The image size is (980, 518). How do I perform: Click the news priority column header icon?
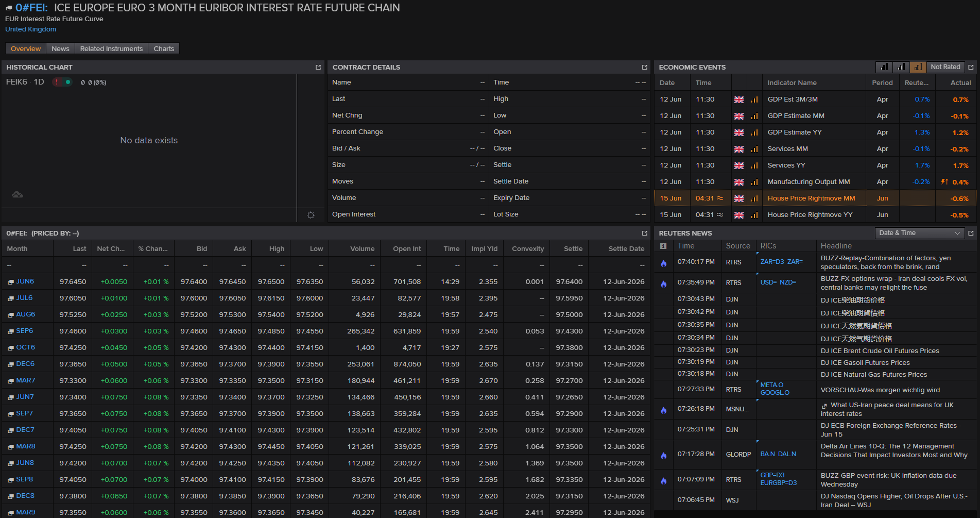pyautogui.click(x=663, y=246)
